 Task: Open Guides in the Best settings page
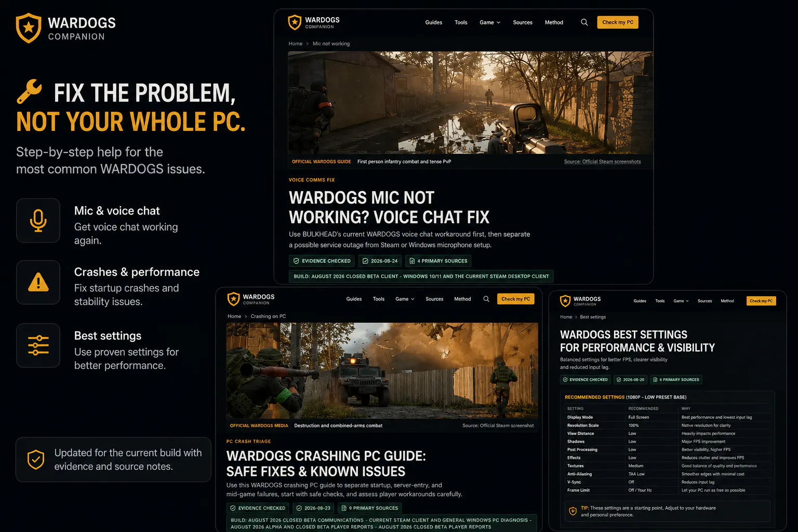point(640,301)
